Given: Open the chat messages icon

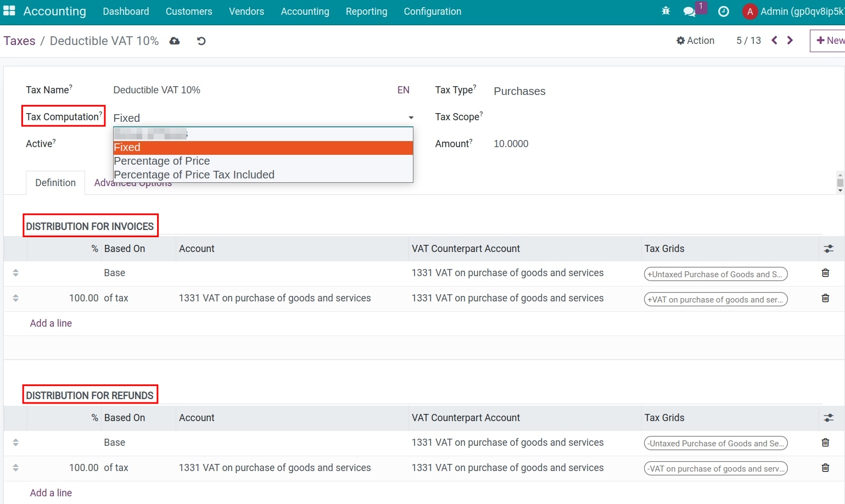Looking at the screenshot, I should [689, 12].
